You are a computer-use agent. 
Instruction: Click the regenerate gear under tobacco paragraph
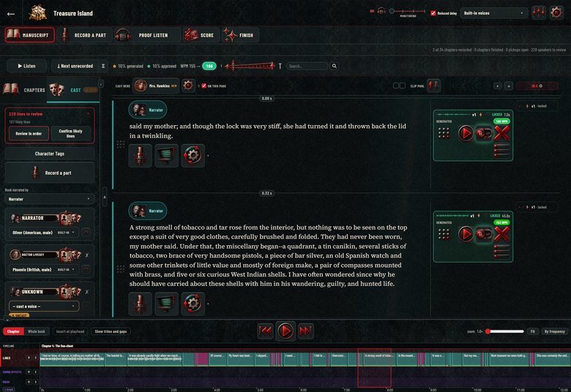193,304
